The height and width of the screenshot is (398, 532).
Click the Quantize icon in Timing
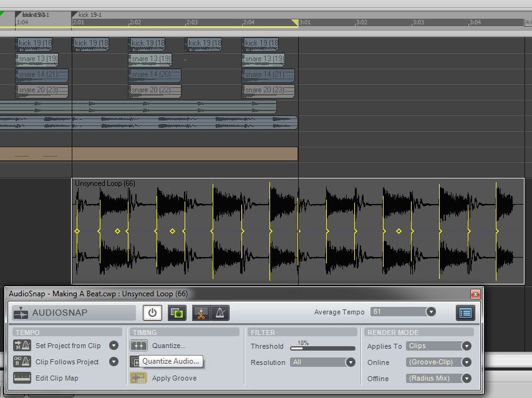(138, 346)
